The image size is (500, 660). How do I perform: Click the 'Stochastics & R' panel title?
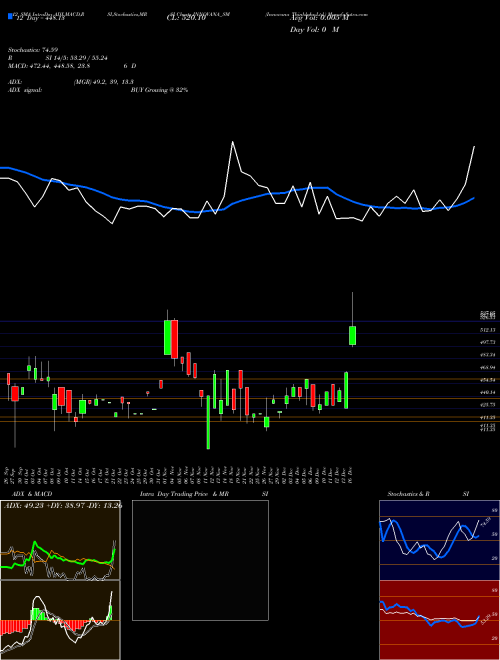408,494
